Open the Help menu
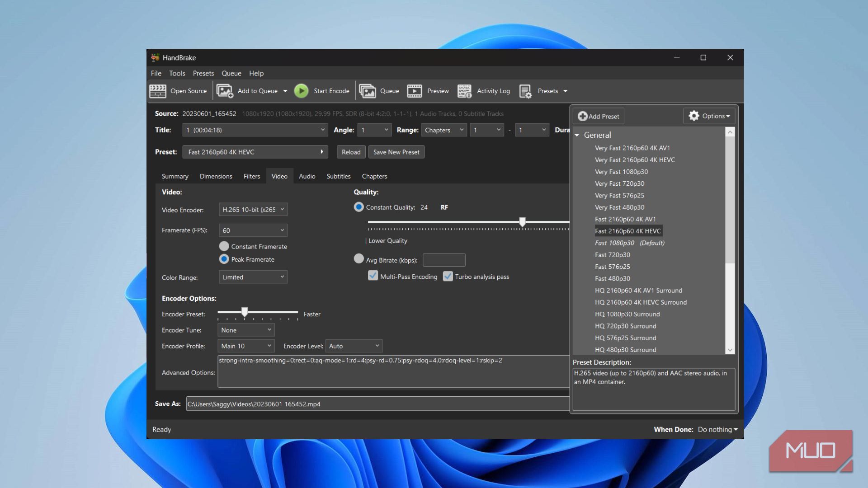 tap(256, 73)
